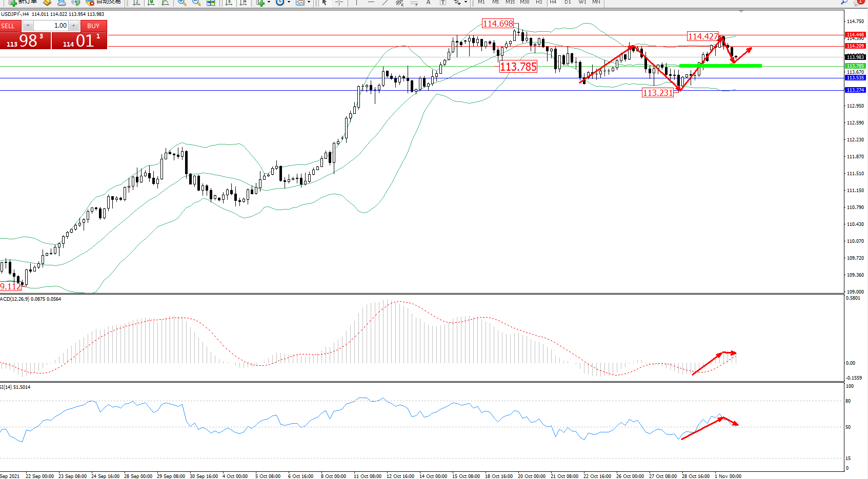The height and width of the screenshot is (479, 868).
Task: Click the Zoom In magnifier icon
Action: pos(182,3)
